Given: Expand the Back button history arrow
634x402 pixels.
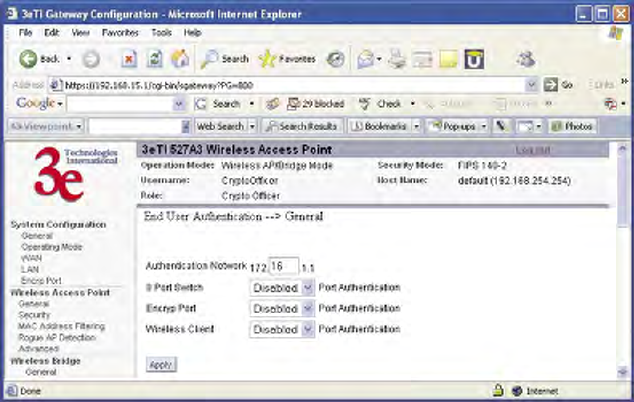Looking at the screenshot, I should pyautogui.click(x=69, y=59).
